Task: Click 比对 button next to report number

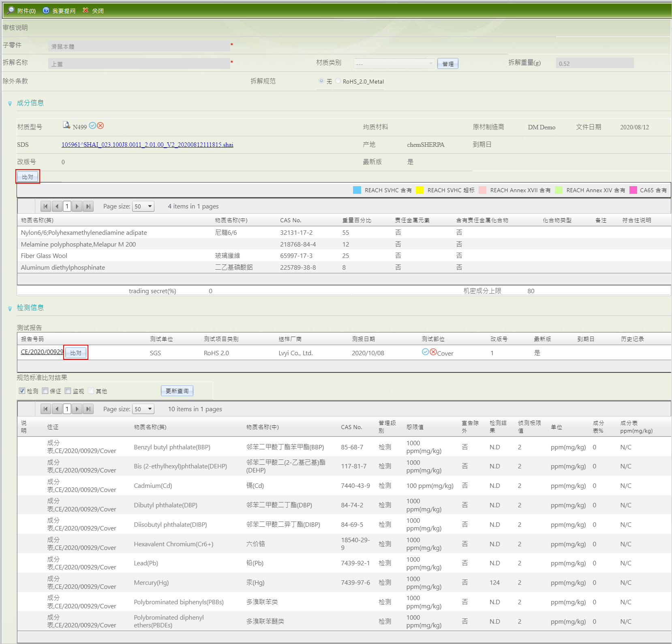Action: coord(76,353)
